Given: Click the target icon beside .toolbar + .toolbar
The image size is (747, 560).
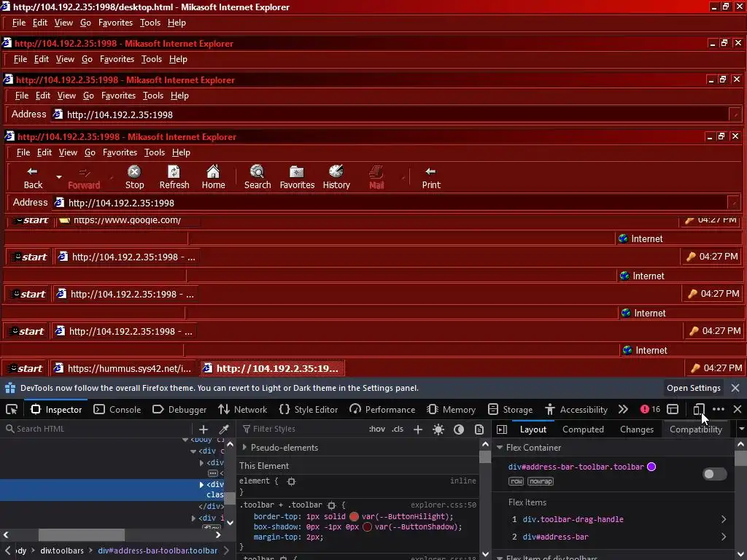Looking at the screenshot, I should pos(332,505).
